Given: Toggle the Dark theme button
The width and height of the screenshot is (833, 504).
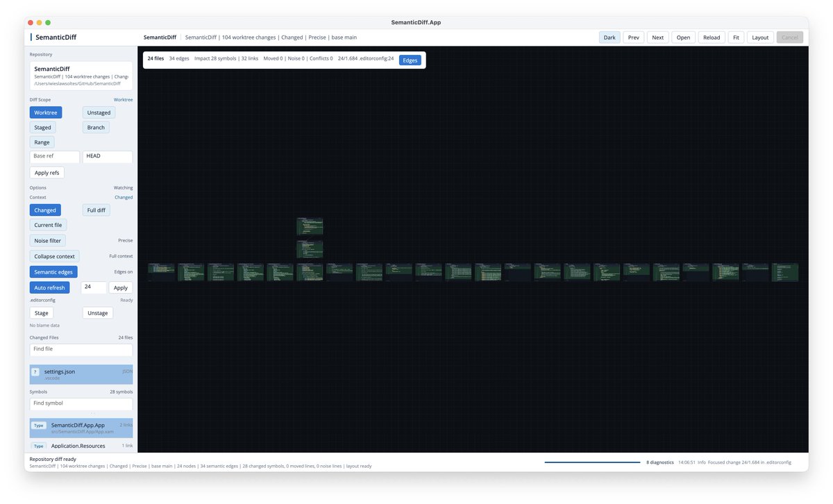Looking at the screenshot, I should coord(609,37).
